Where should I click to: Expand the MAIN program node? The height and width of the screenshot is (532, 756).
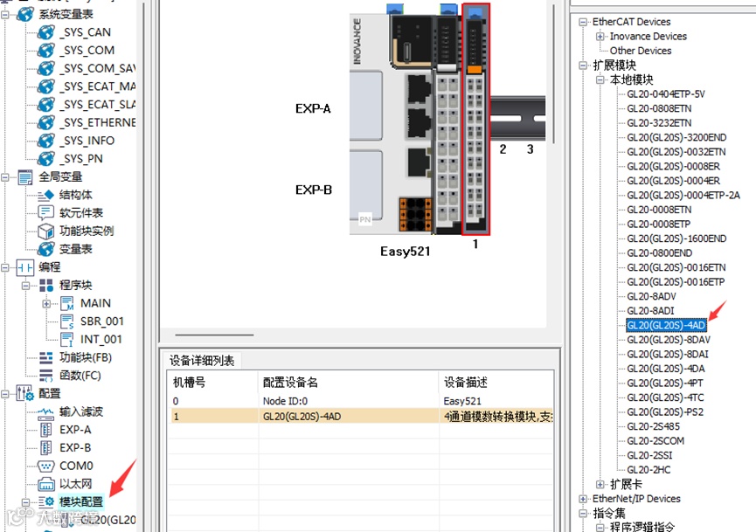coord(46,304)
